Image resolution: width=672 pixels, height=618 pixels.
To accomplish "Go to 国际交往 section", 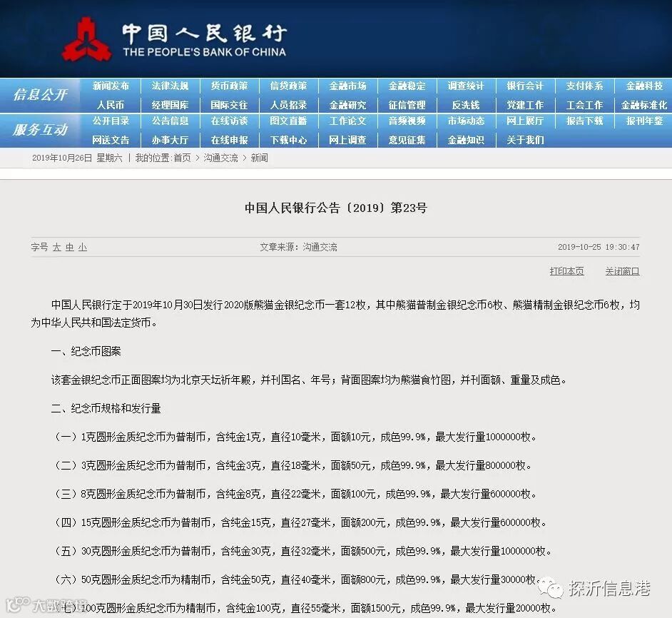I will click(229, 105).
